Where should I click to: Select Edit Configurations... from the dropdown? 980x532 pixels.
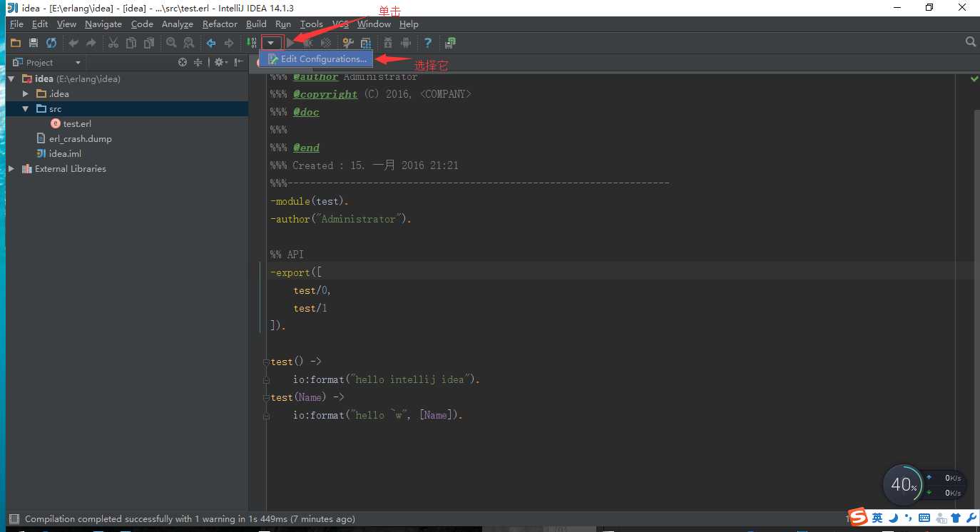[317, 59]
